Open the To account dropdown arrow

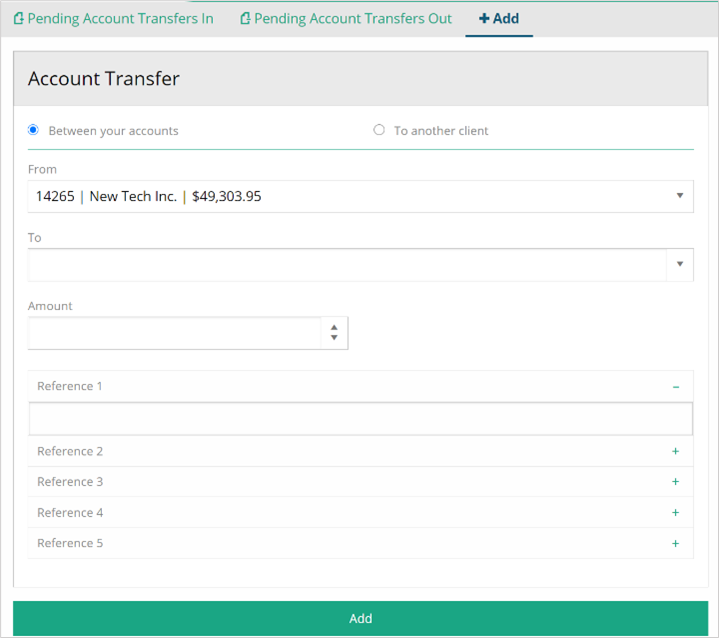coord(680,265)
